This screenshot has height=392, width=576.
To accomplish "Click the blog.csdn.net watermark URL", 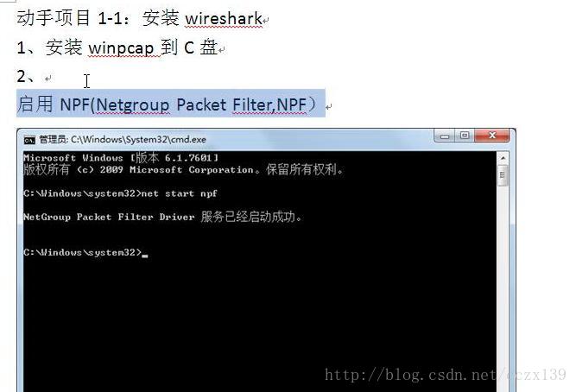I will [x=446, y=375].
